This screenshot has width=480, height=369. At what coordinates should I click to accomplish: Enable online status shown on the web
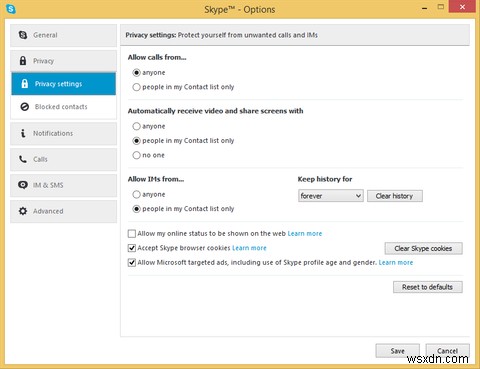132,233
